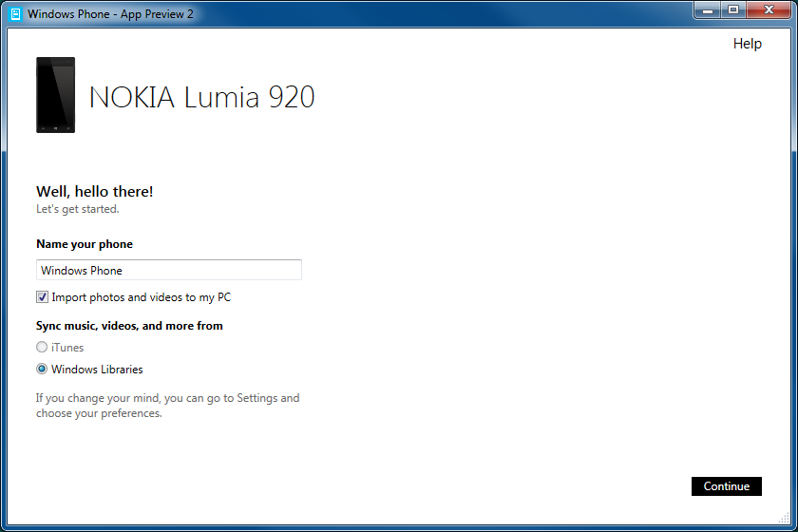This screenshot has width=798, height=532.
Task: Click the Windows Phone app icon in title bar
Action: [16, 14]
